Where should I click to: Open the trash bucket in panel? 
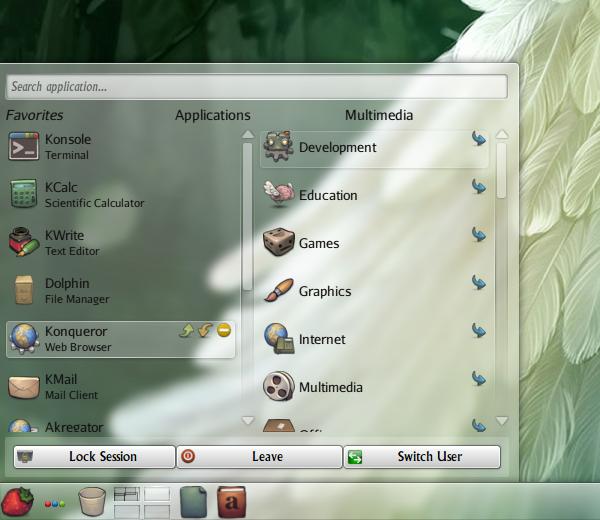coord(92,502)
